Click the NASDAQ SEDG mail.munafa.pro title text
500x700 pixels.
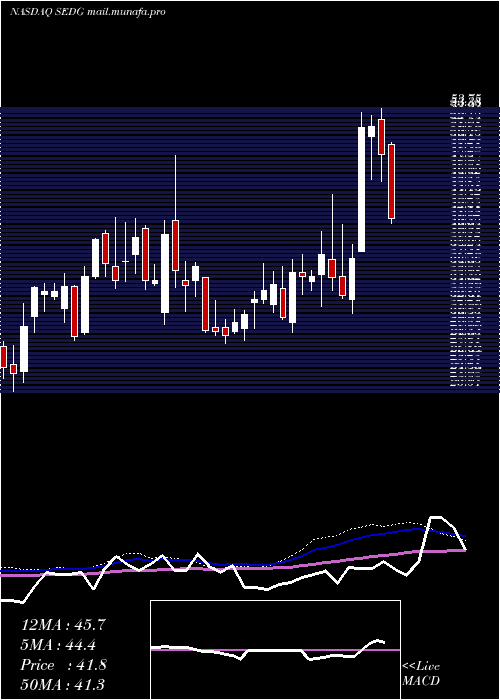pyautogui.click(x=88, y=12)
